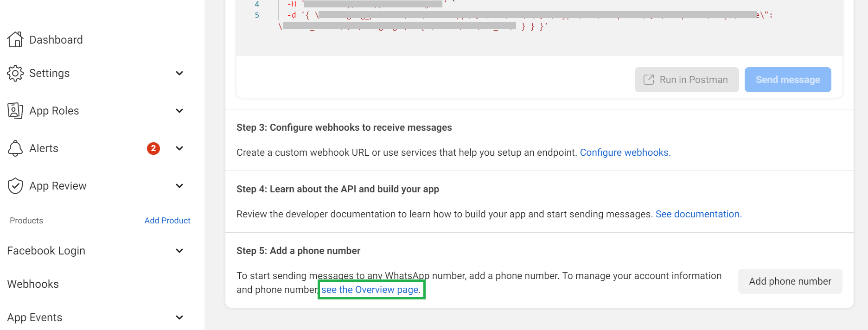Image resolution: width=868 pixels, height=330 pixels.
Task: Click the Settings gear icon
Action: pyautogui.click(x=15, y=73)
